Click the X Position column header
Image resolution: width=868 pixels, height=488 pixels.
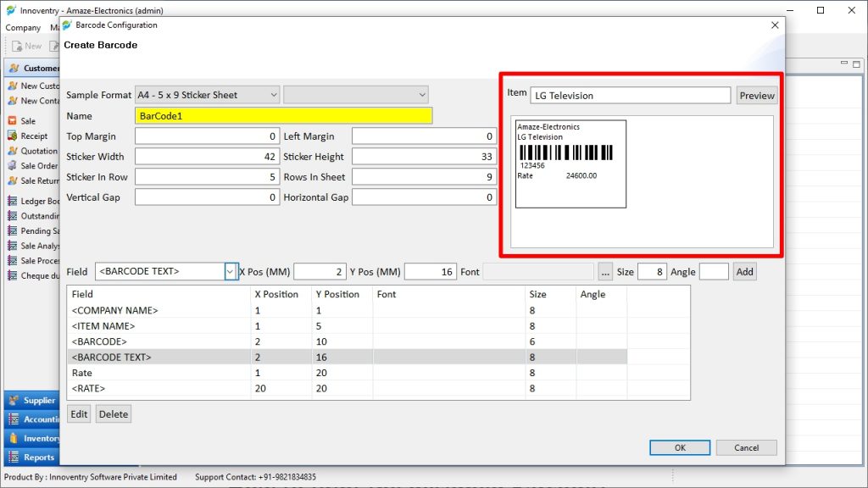281,294
